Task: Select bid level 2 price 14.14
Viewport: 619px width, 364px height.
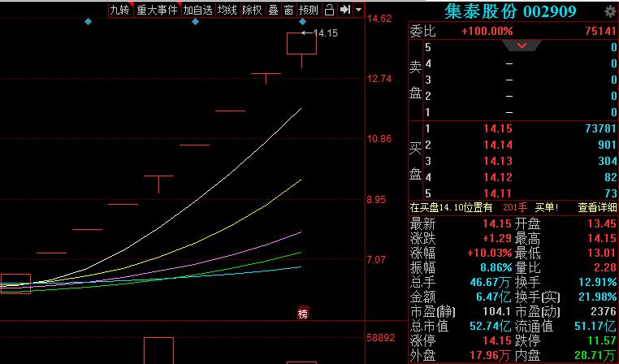Action: (x=498, y=145)
